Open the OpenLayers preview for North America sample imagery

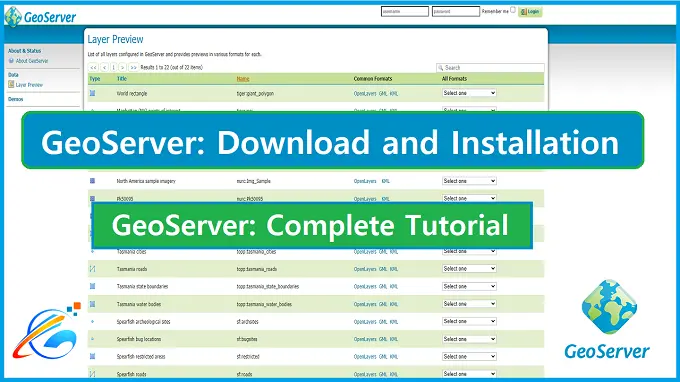click(x=365, y=181)
